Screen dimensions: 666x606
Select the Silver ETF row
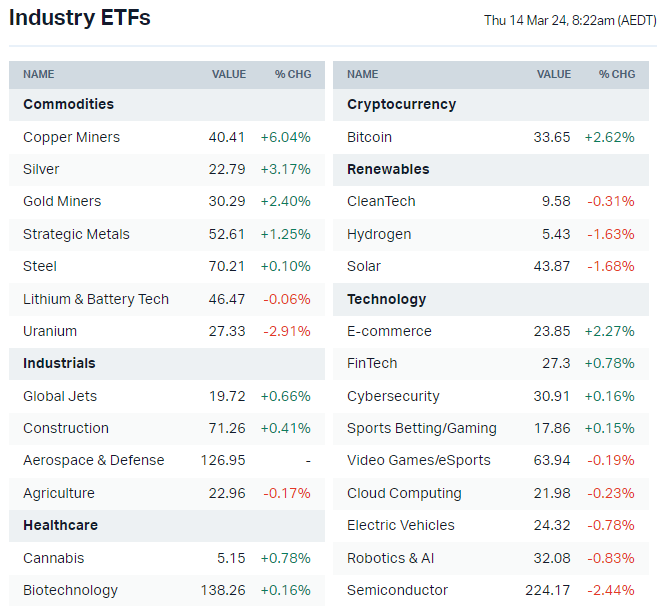point(41,169)
